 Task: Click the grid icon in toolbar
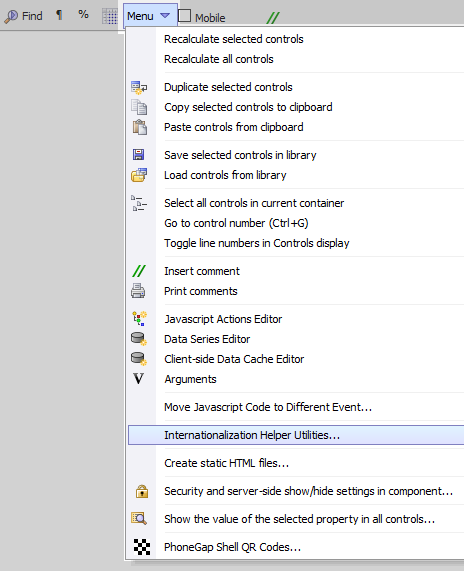pos(110,16)
